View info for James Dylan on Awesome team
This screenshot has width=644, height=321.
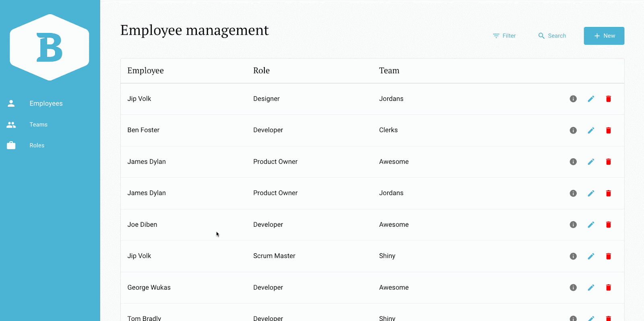pyautogui.click(x=573, y=162)
